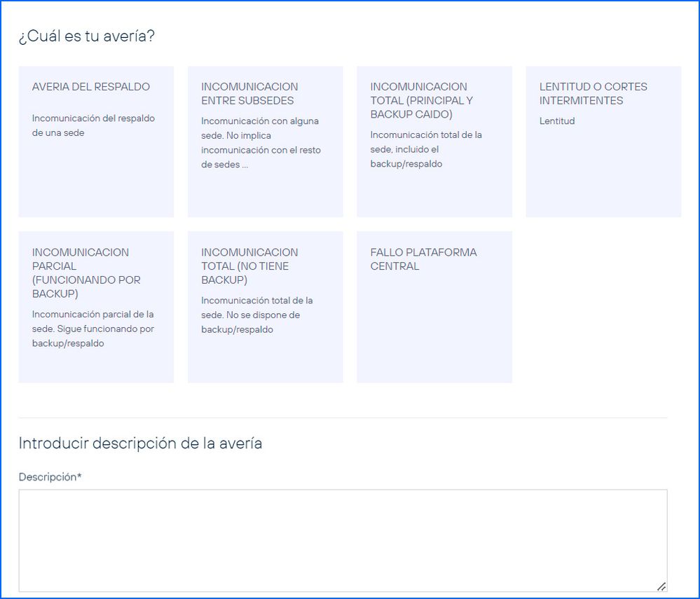This screenshot has height=599, width=700.
Task: Click the 'Lentitud' description text
Action: pos(557,121)
